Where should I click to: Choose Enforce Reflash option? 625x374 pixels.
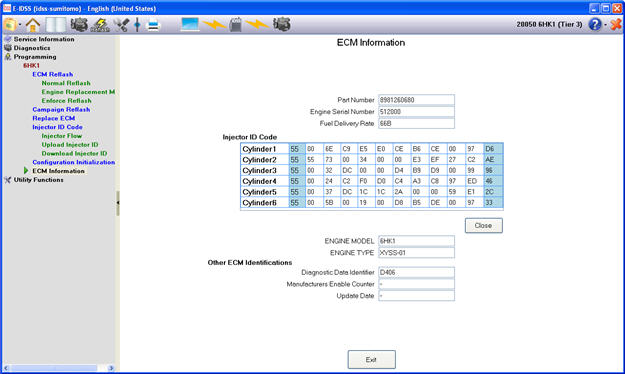(67, 100)
